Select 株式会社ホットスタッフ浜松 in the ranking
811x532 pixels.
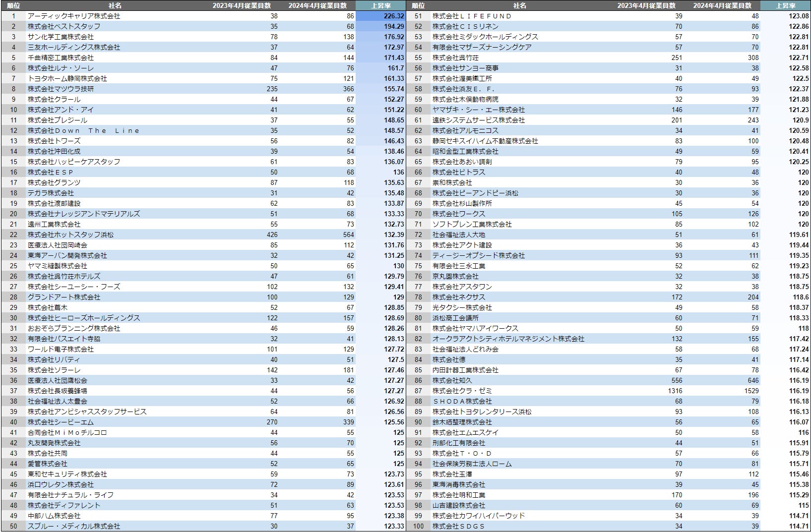point(70,235)
